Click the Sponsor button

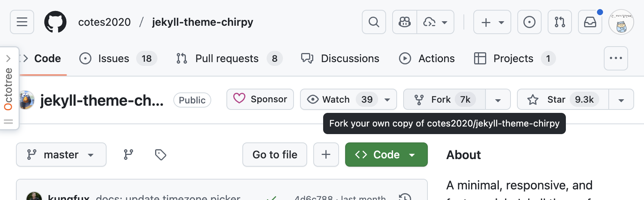pyautogui.click(x=260, y=99)
